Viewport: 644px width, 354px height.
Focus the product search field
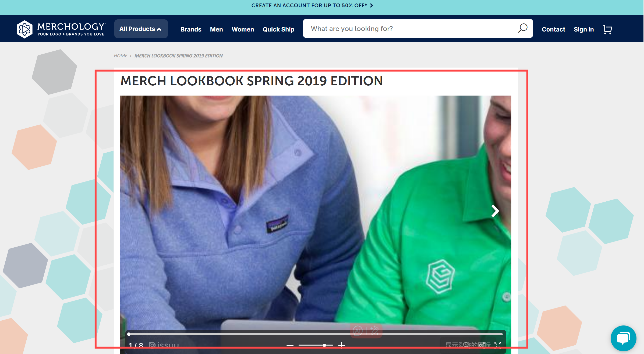point(409,29)
